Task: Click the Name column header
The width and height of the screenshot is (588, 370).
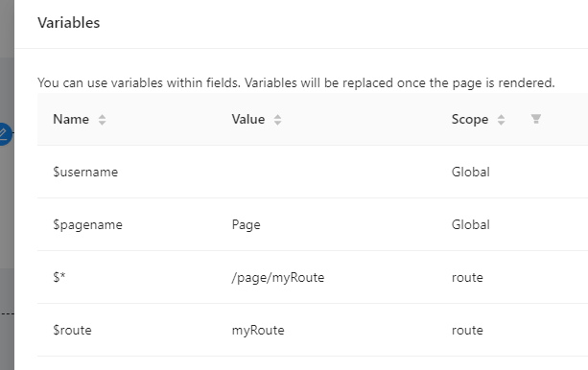Action: (71, 119)
